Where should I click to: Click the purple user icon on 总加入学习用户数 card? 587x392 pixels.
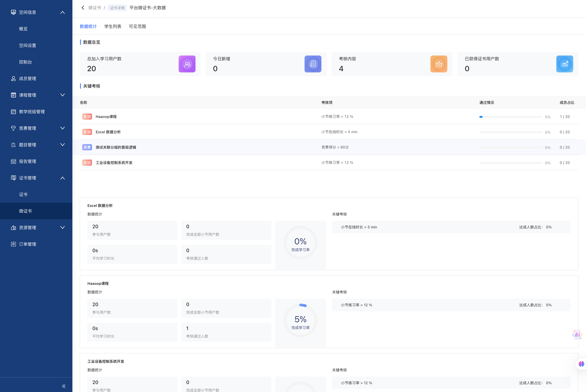click(187, 64)
